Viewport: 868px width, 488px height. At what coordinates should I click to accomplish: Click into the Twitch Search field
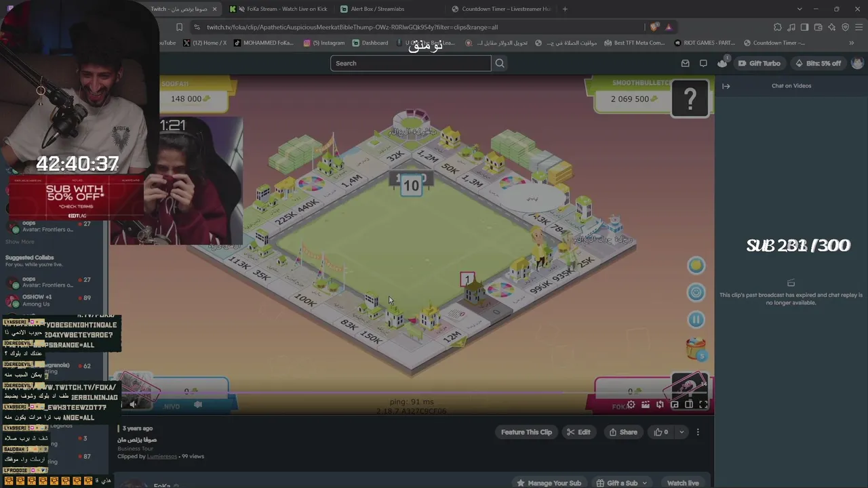tap(411, 63)
